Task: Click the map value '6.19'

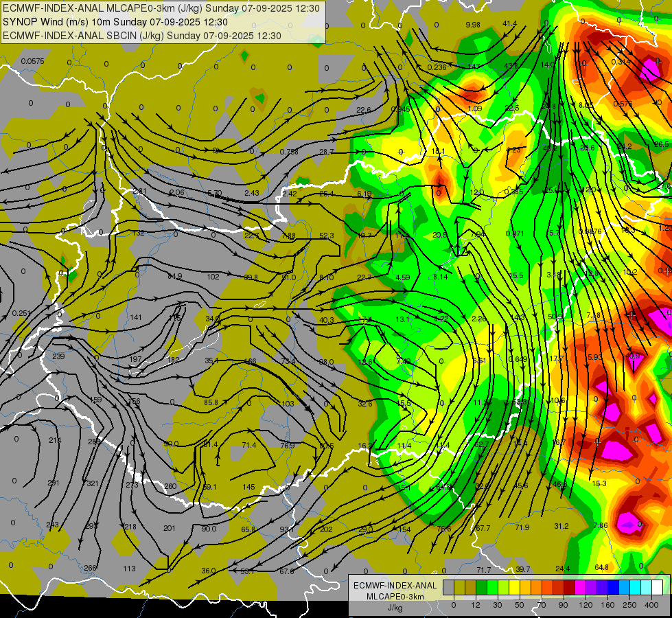Action: click(364, 194)
